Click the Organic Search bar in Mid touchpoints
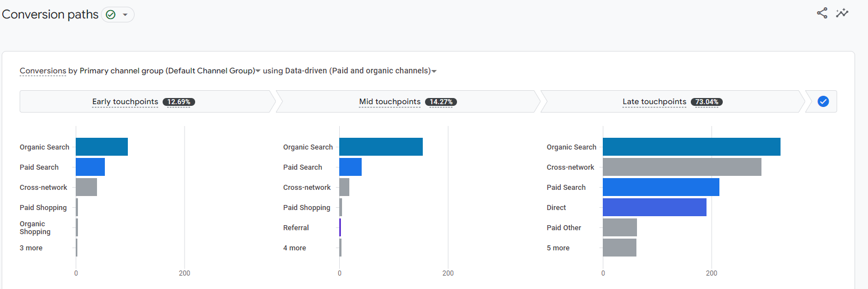 [381, 147]
